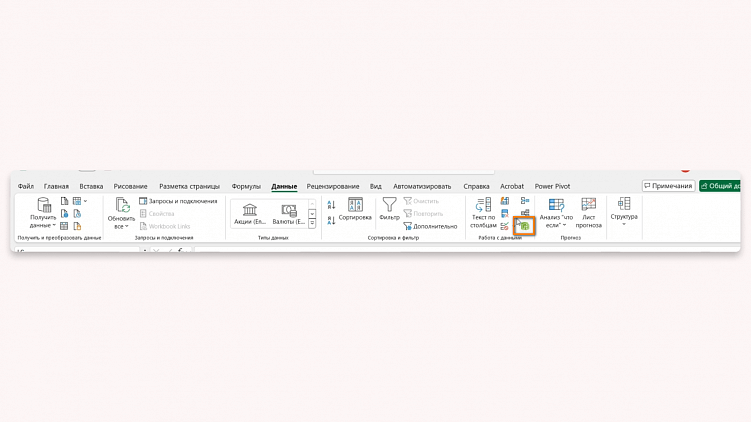Viewport: 751px width, 422px height.
Task: Switch to the Формулы tab
Action: pos(246,186)
